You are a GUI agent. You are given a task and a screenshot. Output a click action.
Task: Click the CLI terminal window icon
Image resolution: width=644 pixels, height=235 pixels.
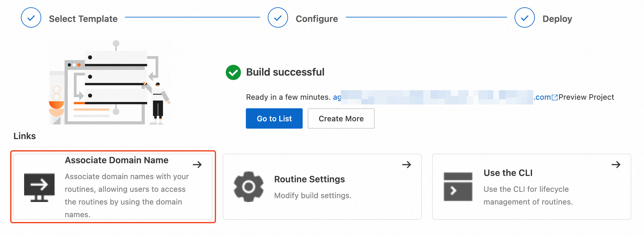pyautogui.click(x=458, y=187)
